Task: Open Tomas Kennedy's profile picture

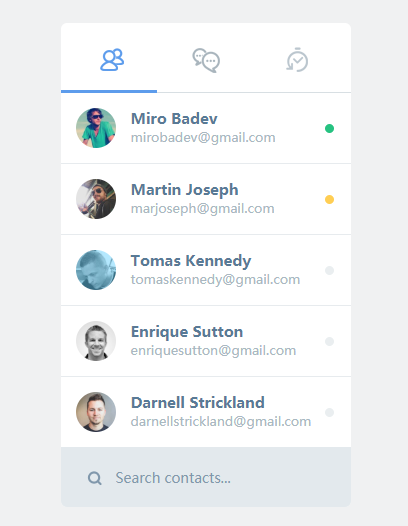Action: point(96,270)
